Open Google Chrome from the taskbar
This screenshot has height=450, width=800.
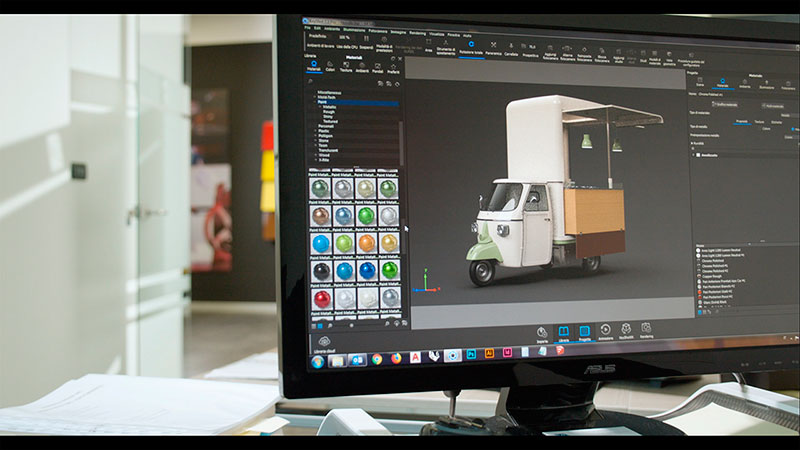378,359
